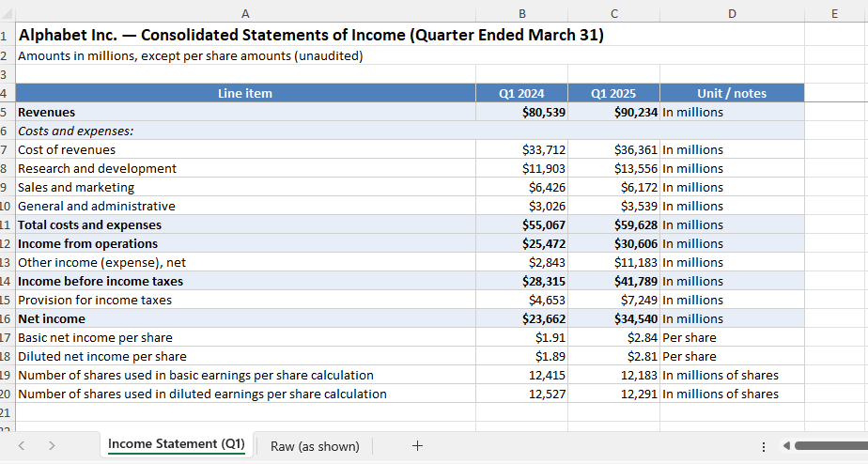Select total costs value $59,628

tap(613, 224)
